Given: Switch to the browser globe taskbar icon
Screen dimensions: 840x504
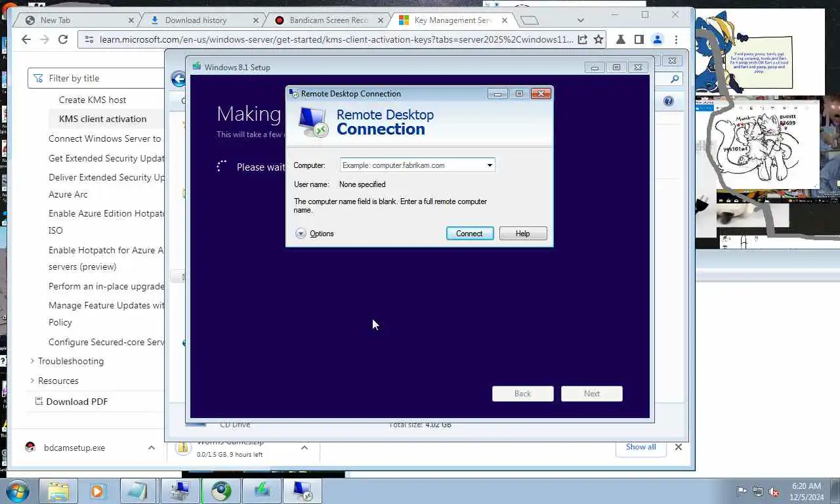Looking at the screenshot, I should click(x=221, y=491).
